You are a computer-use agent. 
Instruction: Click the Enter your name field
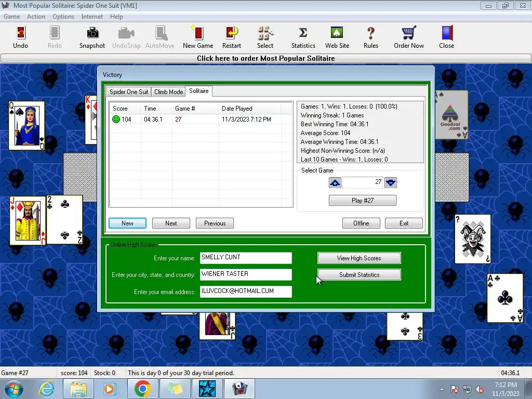click(246, 258)
